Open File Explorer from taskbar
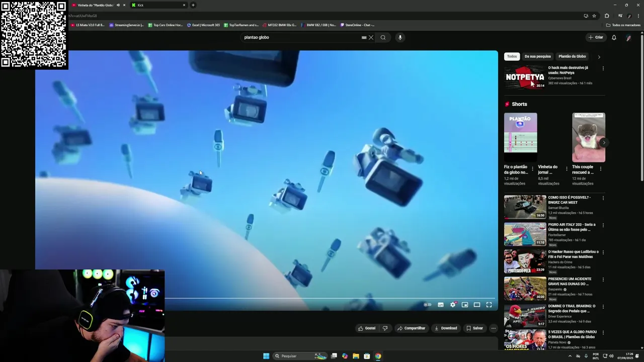Image resolution: width=644 pixels, height=362 pixels. (356, 356)
